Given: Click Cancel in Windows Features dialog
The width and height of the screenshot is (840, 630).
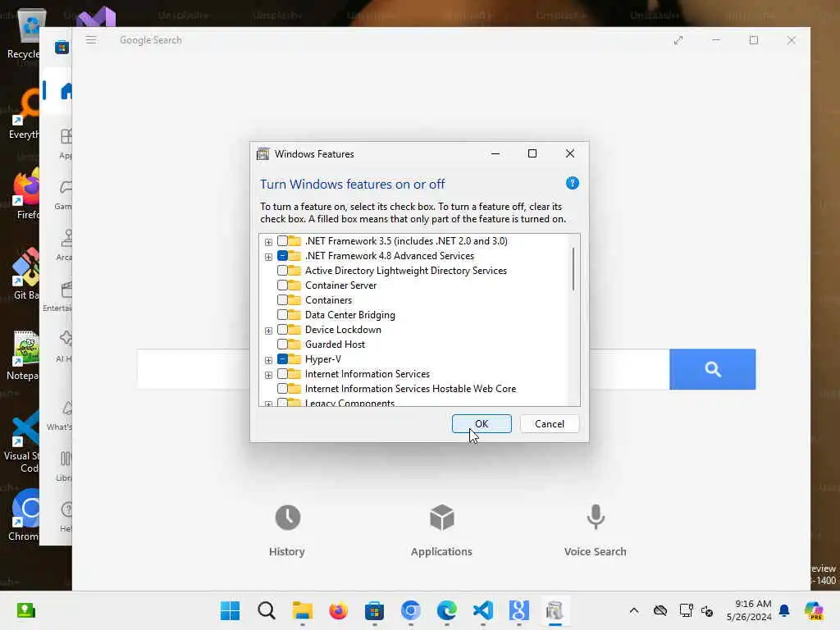Looking at the screenshot, I should click(549, 424).
